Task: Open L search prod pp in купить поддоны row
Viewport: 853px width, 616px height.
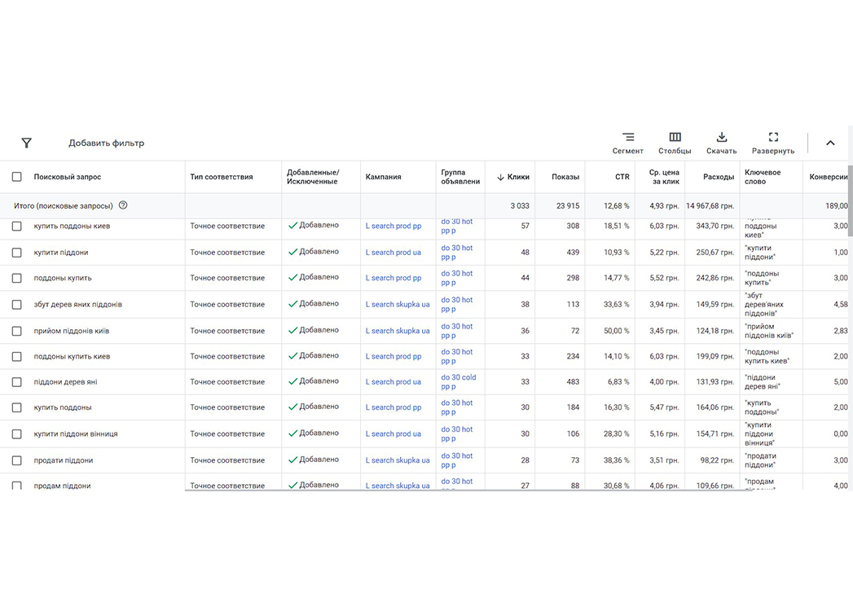Action: point(394,407)
